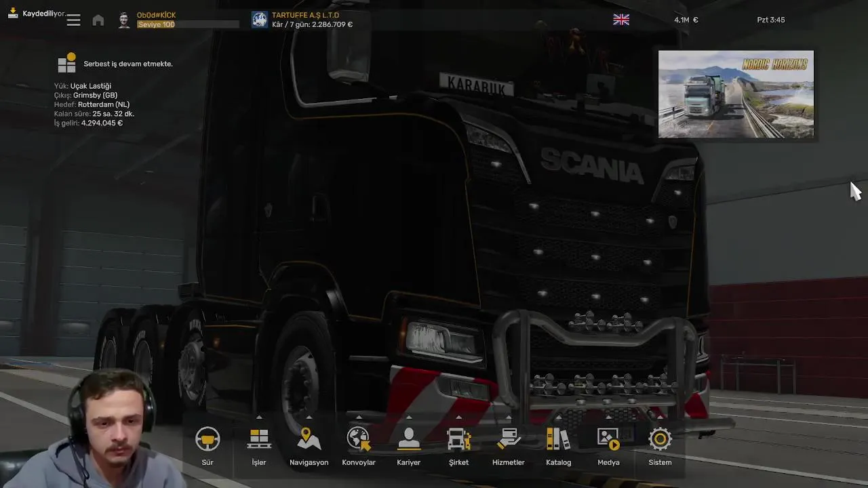868x488 pixels.
Task: Expand the Hizmetler submenu arrow
Action: pos(509,418)
